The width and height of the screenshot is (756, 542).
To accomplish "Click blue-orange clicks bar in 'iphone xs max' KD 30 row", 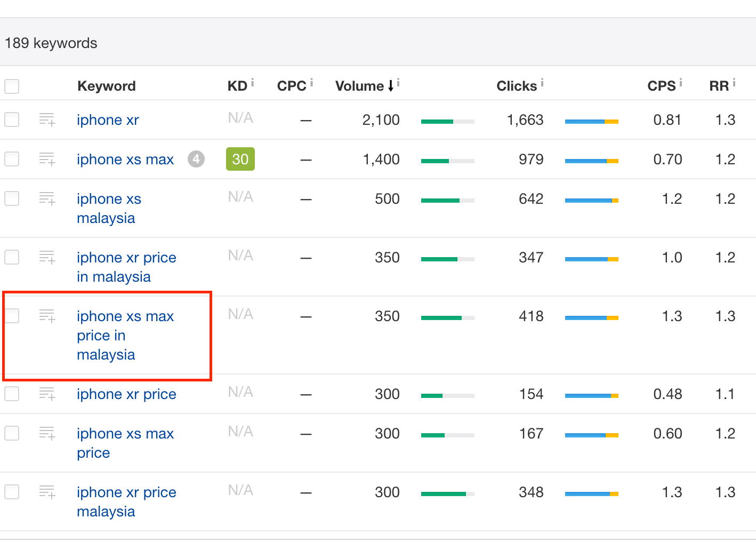I will coord(592,161).
